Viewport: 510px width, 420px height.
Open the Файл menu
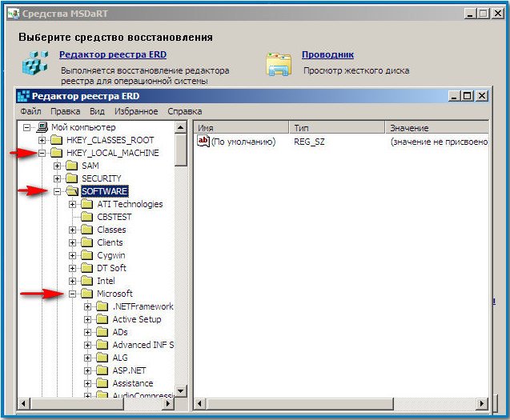(31, 111)
